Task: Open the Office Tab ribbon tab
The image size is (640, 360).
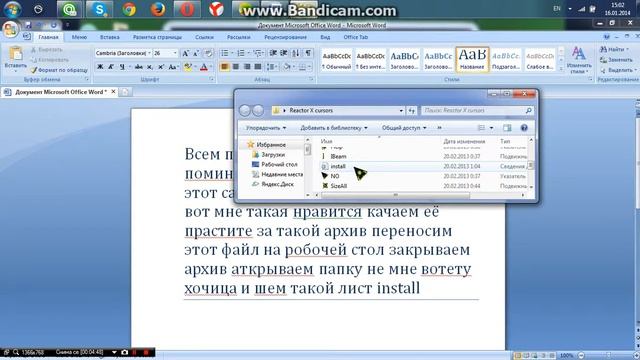Action: [x=356, y=37]
